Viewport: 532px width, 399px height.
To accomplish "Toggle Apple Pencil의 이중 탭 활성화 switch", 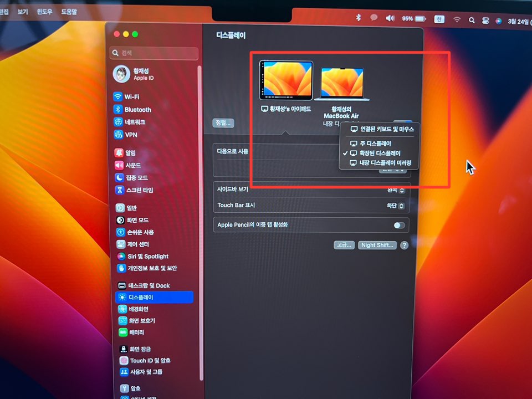I will [399, 226].
